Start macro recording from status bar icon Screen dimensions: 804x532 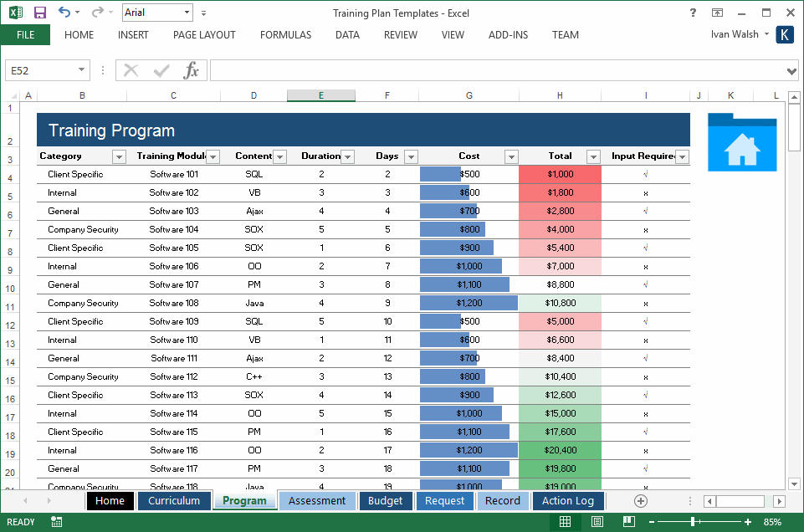tap(56, 521)
